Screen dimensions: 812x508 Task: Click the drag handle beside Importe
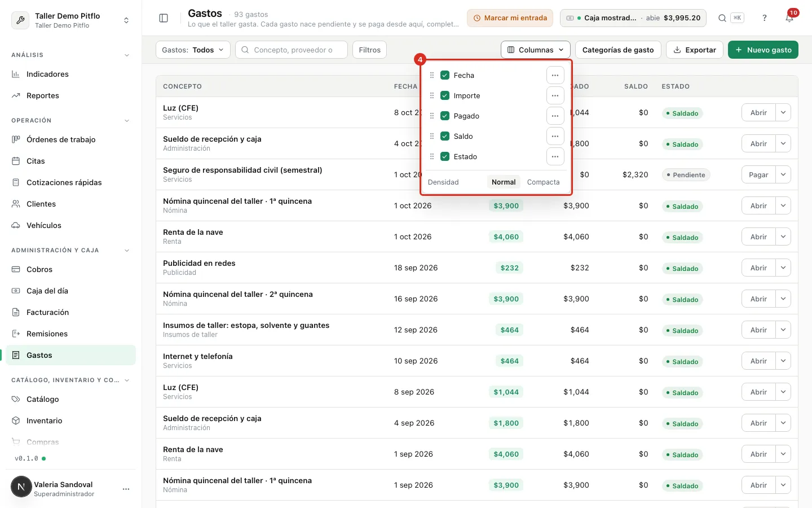(x=432, y=95)
